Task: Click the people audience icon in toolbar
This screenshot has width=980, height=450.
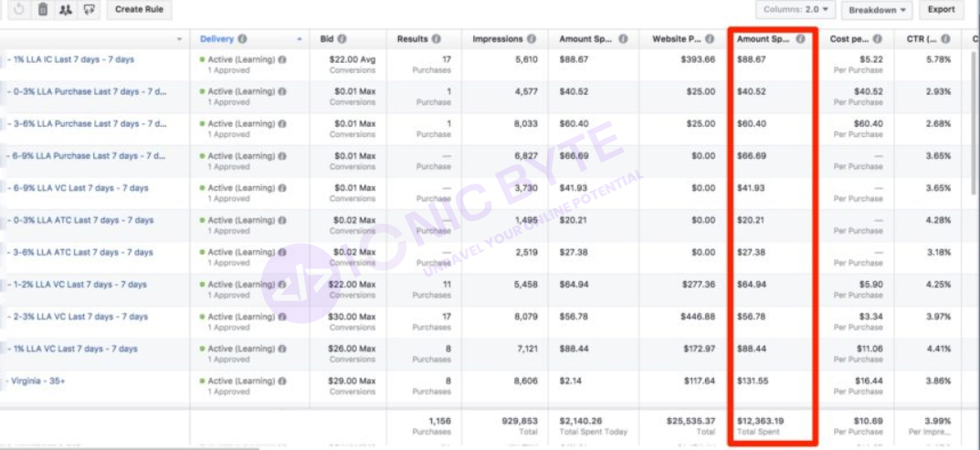Action: pyautogui.click(x=65, y=10)
